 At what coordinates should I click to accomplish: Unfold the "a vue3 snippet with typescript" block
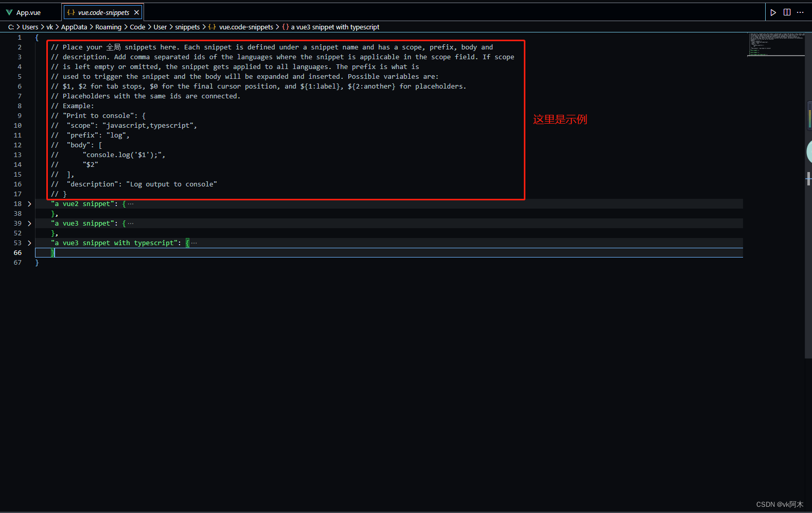(29, 243)
